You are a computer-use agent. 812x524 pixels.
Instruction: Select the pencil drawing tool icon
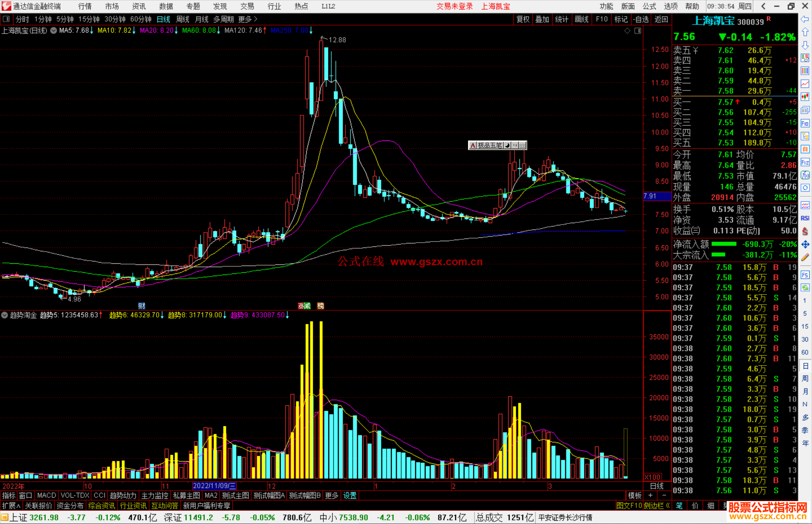tap(805, 257)
